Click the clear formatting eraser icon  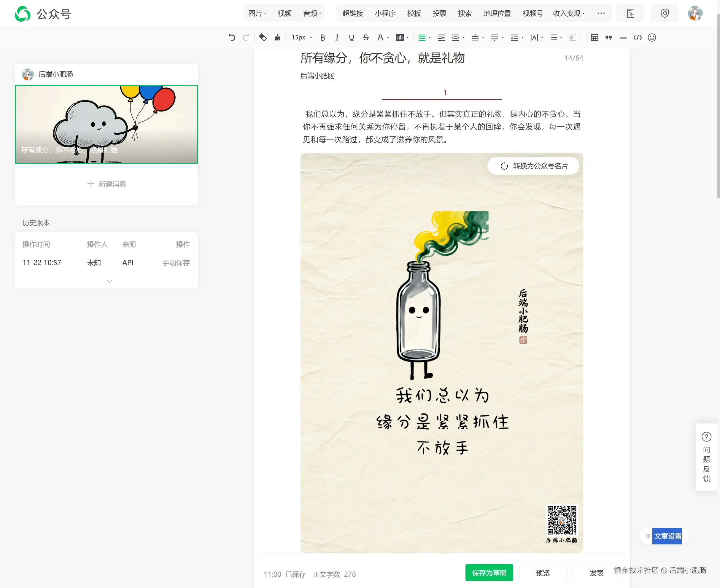[263, 38]
